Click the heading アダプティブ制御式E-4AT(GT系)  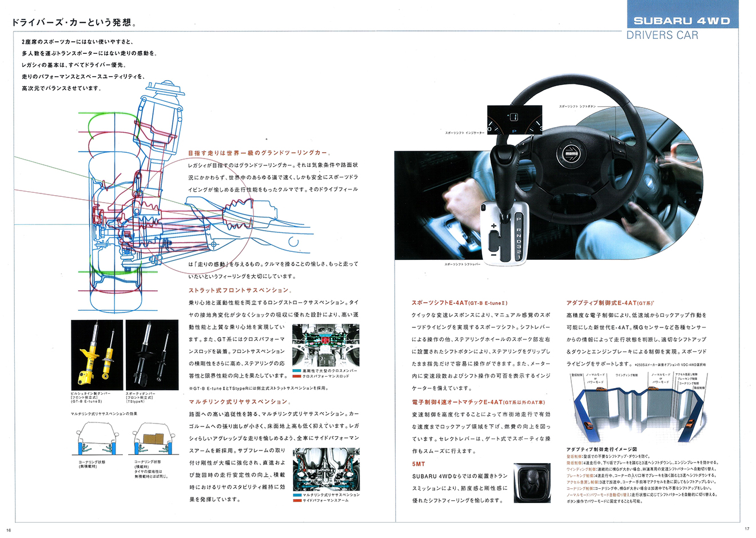[x=610, y=303]
